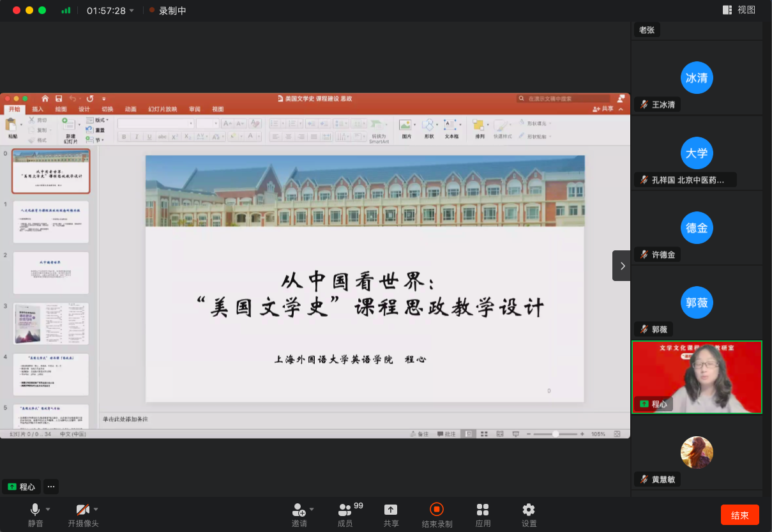The width and height of the screenshot is (772, 532).
Task: Collapse the participant panel with the arrow
Action: [x=621, y=266]
